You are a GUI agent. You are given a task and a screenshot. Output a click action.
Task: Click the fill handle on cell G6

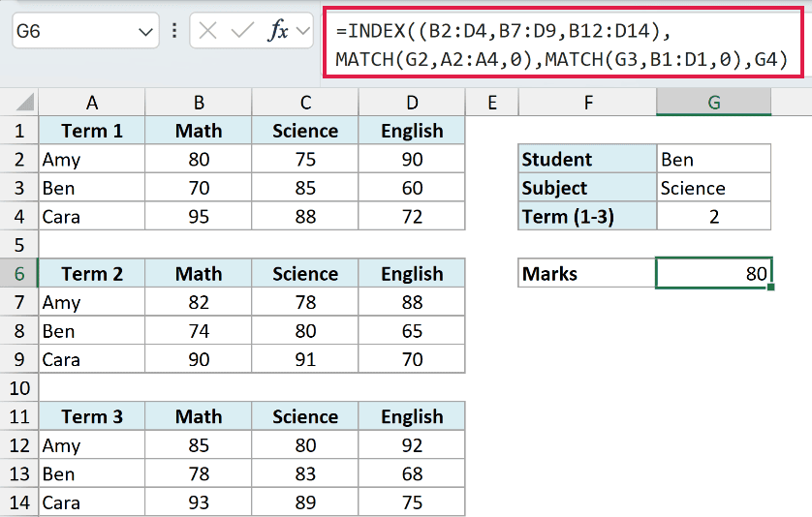click(x=770, y=287)
